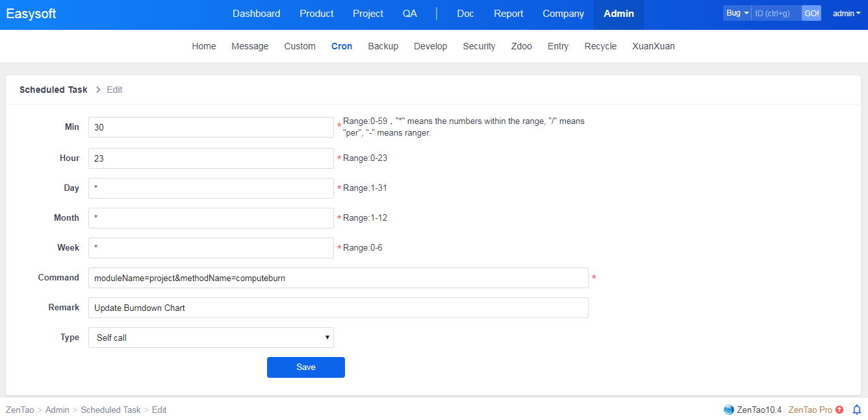Click the Min input field
This screenshot has height=420, width=868.
(211, 127)
